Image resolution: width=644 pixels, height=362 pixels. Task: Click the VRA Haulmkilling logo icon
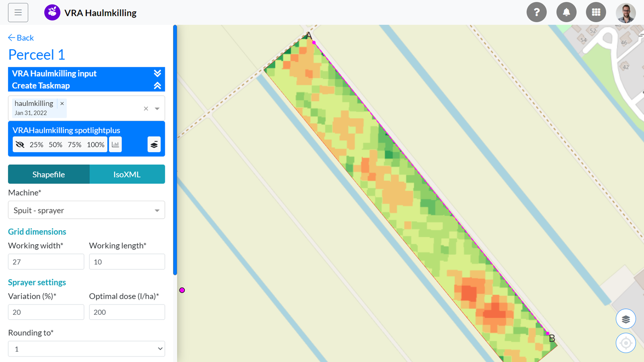pyautogui.click(x=52, y=12)
